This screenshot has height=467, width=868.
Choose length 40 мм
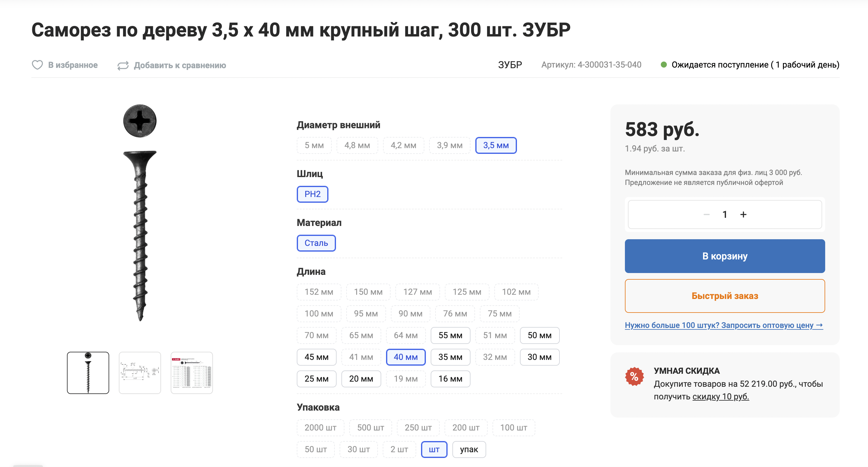pos(406,357)
